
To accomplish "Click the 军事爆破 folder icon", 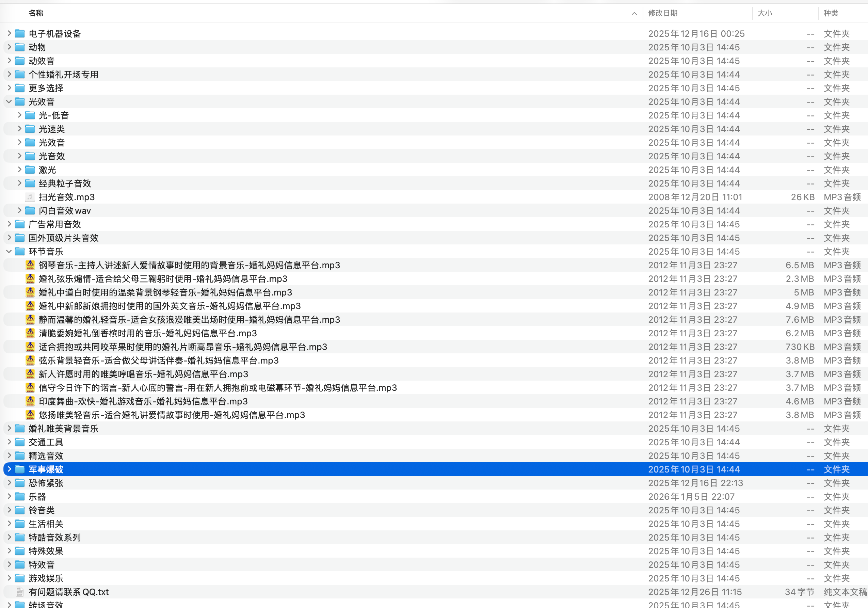I will pos(20,469).
